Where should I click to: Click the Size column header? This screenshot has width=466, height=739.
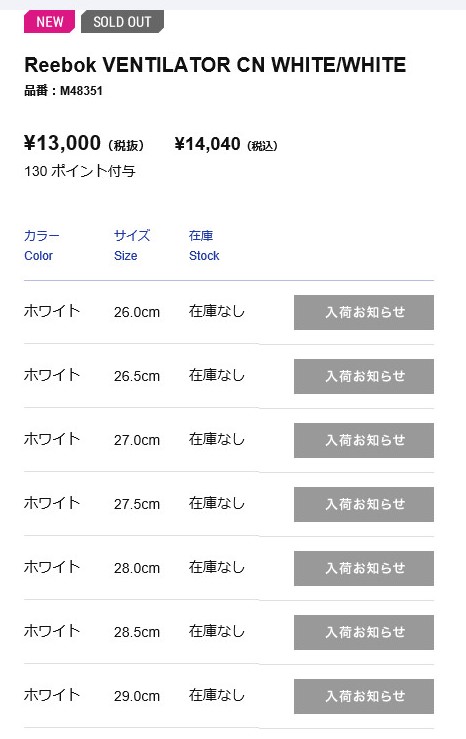click(132, 246)
